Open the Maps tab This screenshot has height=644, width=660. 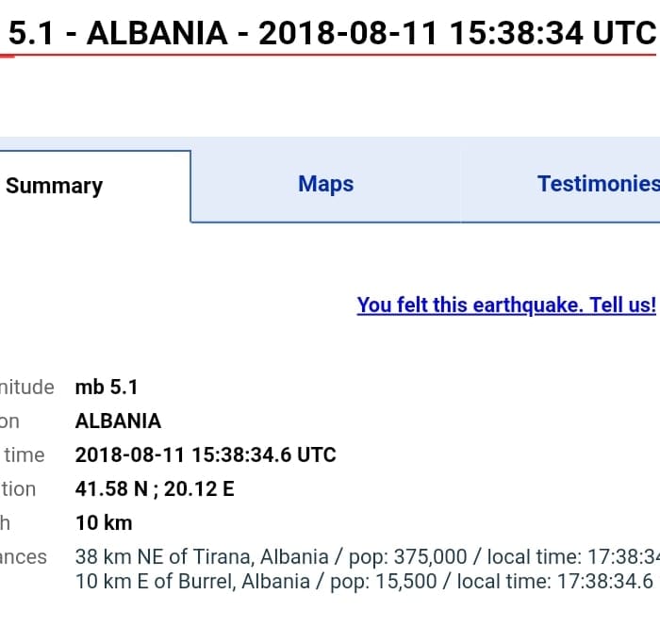click(x=325, y=184)
